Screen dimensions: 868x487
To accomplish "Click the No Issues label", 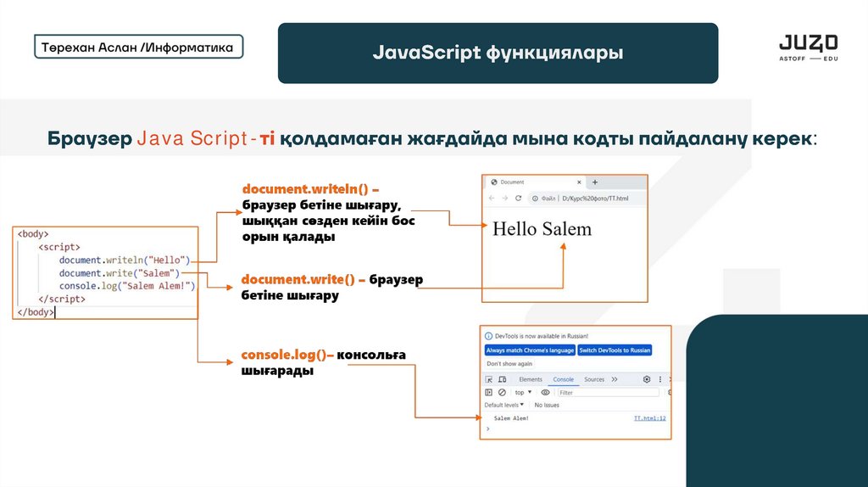I will click(x=547, y=405).
